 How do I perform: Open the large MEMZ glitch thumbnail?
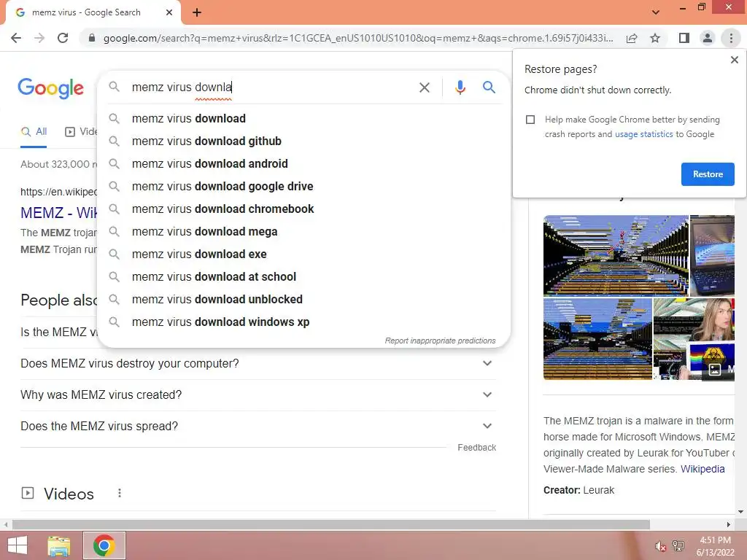[616, 256]
